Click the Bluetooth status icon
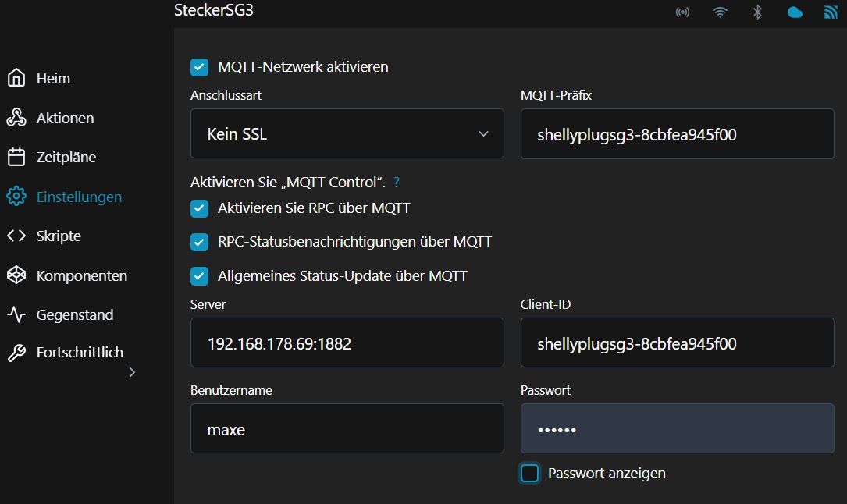Image resolution: width=847 pixels, height=504 pixels. point(756,12)
